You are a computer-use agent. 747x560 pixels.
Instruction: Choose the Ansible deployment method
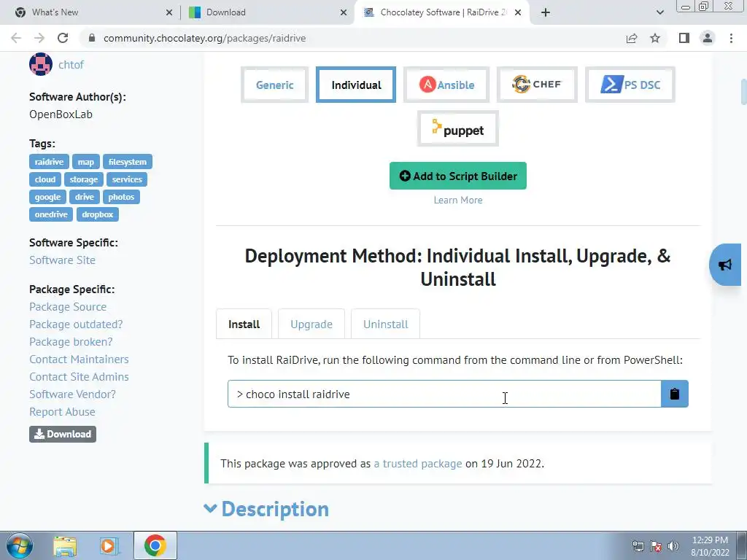pos(446,85)
